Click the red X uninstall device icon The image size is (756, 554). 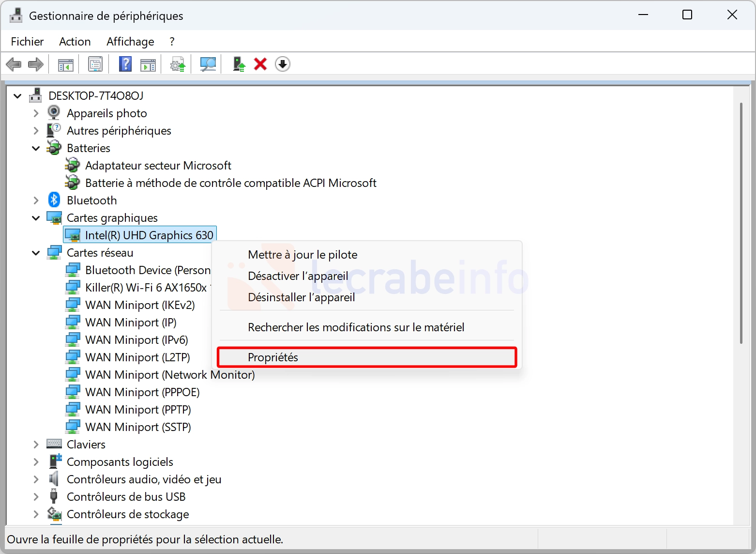click(260, 64)
